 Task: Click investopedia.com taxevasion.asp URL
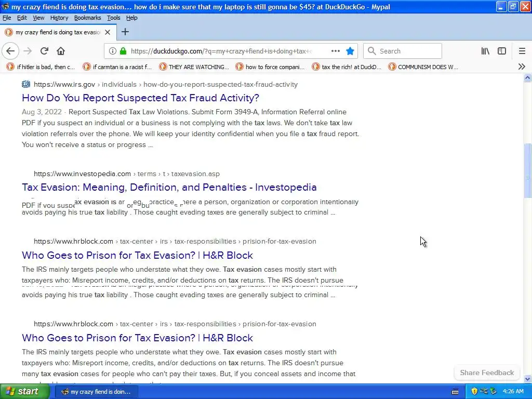tap(127, 174)
